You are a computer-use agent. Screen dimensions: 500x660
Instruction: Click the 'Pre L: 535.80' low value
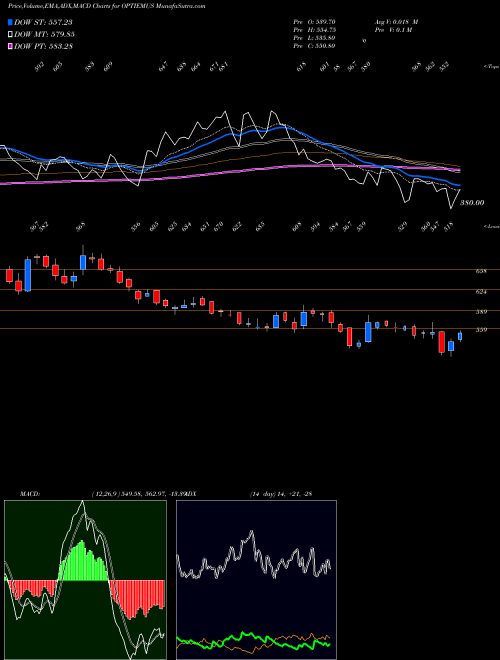(x=314, y=38)
